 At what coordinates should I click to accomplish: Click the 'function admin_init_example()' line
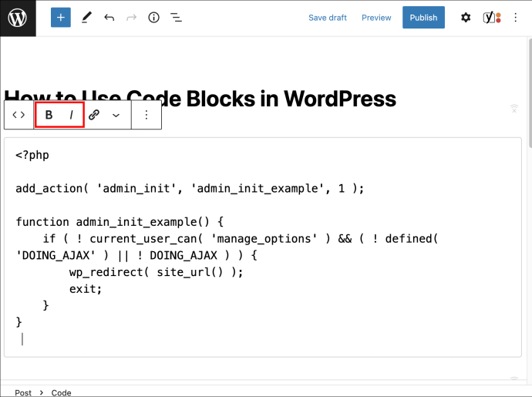120,222
